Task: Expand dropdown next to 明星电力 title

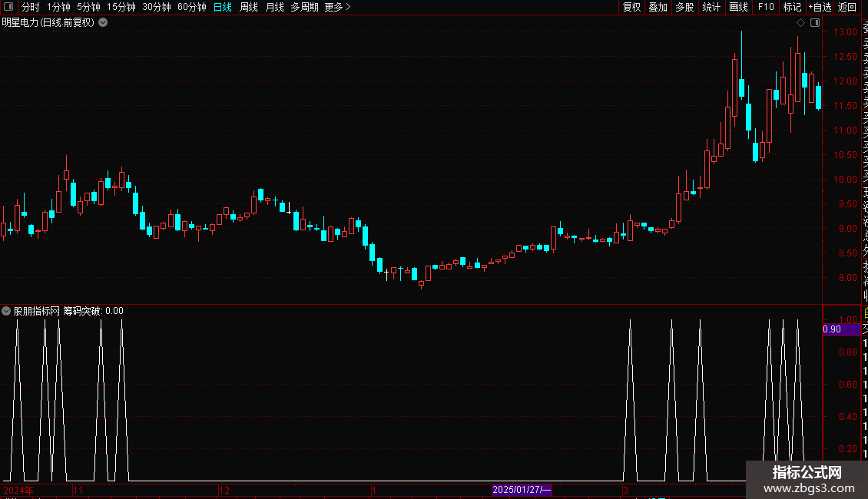Action: coord(103,23)
